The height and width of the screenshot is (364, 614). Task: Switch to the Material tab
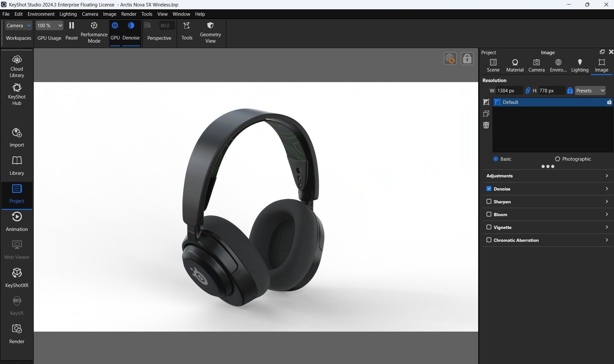click(x=515, y=65)
